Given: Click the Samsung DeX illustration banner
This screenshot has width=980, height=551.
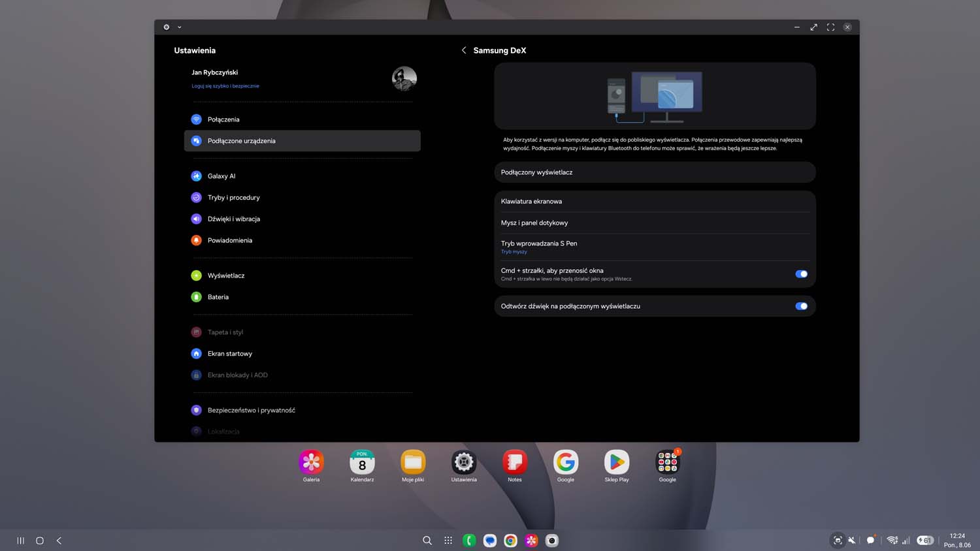Looking at the screenshot, I should tap(655, 96).
